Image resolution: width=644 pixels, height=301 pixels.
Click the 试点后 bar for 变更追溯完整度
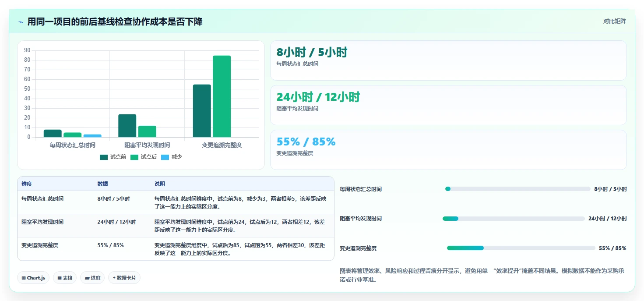click(222, 96)
